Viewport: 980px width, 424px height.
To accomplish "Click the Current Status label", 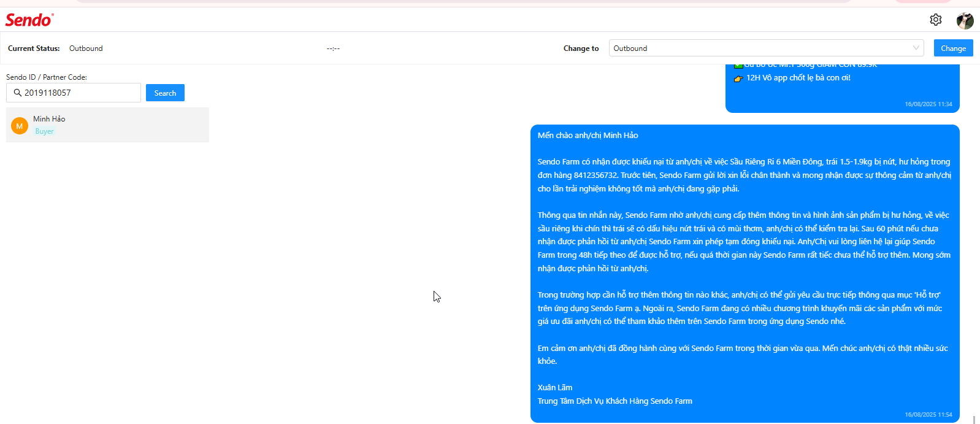I will 34,48.
